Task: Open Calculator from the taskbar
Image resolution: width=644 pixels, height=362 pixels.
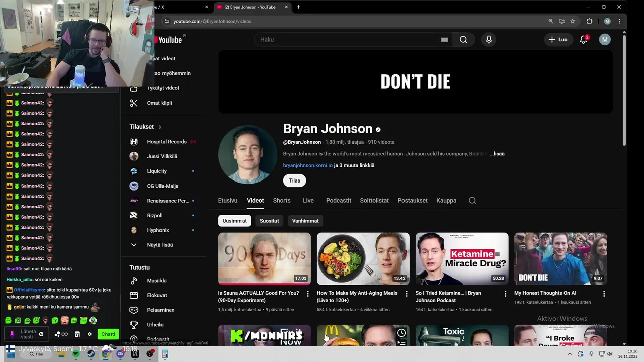Action: click(165, 354)
